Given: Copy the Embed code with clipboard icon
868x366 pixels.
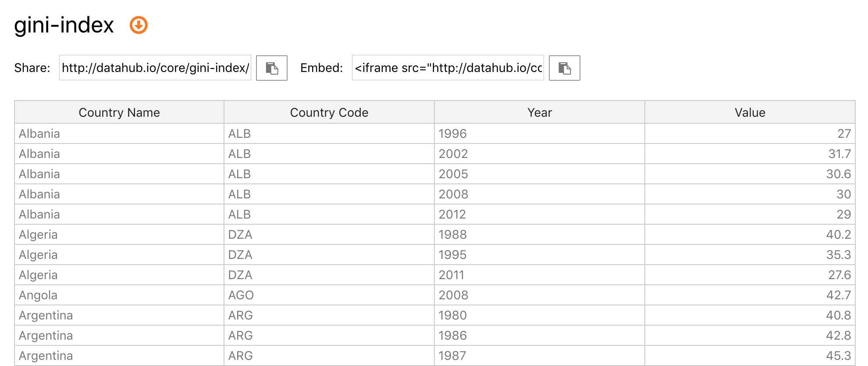Looking at the screenshot, I should point(565,68).
